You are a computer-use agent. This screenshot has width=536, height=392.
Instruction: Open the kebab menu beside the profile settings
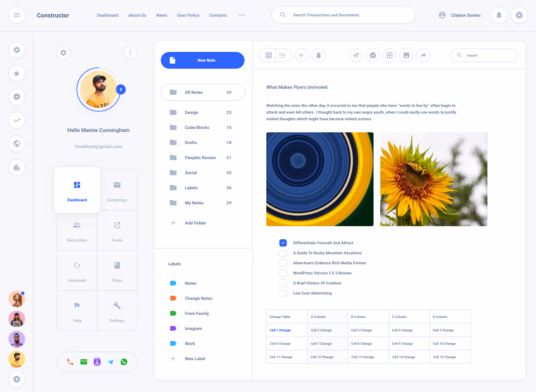coord(130,53)
